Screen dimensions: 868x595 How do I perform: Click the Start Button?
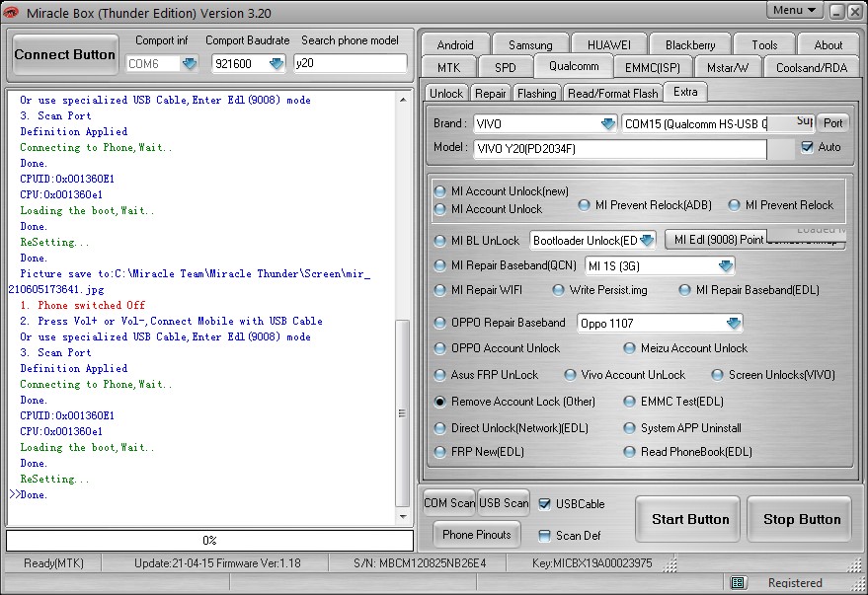point(689,519)
